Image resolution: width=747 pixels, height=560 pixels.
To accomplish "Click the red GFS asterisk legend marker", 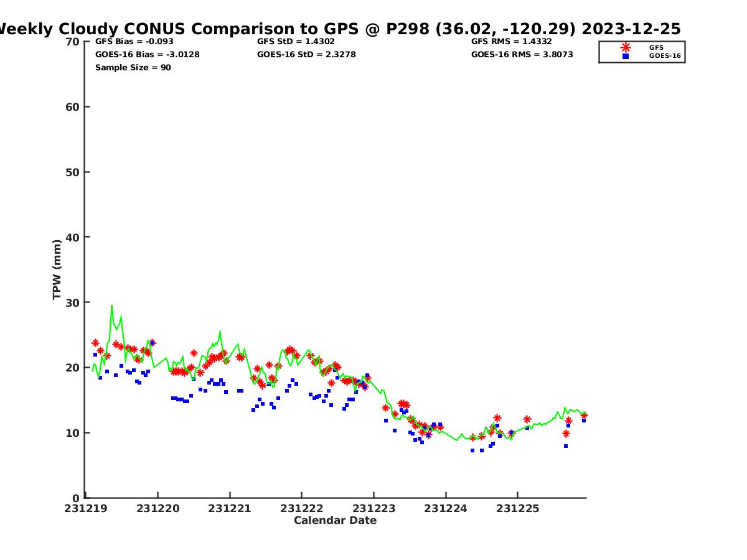I will [625, 47].
